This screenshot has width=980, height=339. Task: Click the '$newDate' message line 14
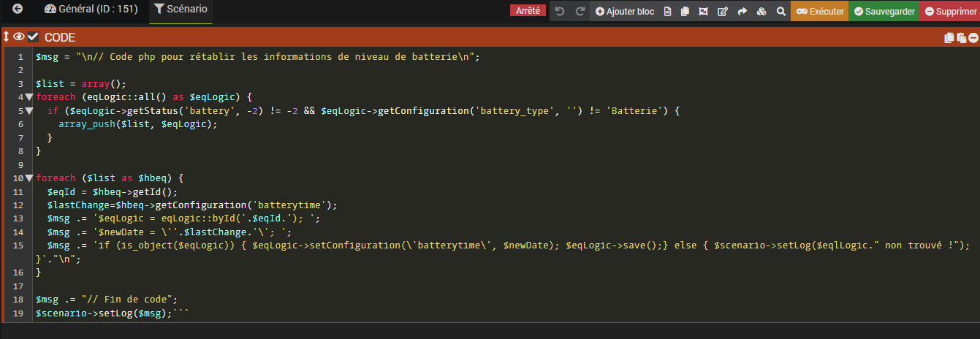pyautogui.click(x=170, y=232)
